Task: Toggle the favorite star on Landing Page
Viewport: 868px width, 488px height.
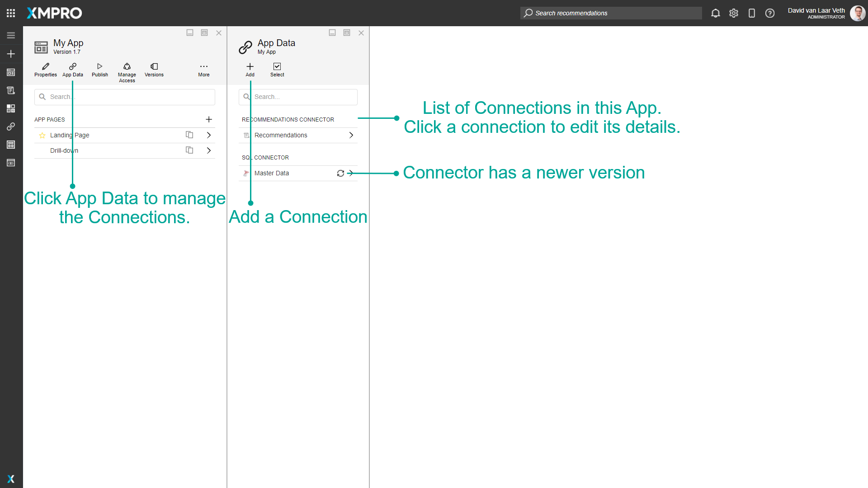Action: click(x=42, y=135)
